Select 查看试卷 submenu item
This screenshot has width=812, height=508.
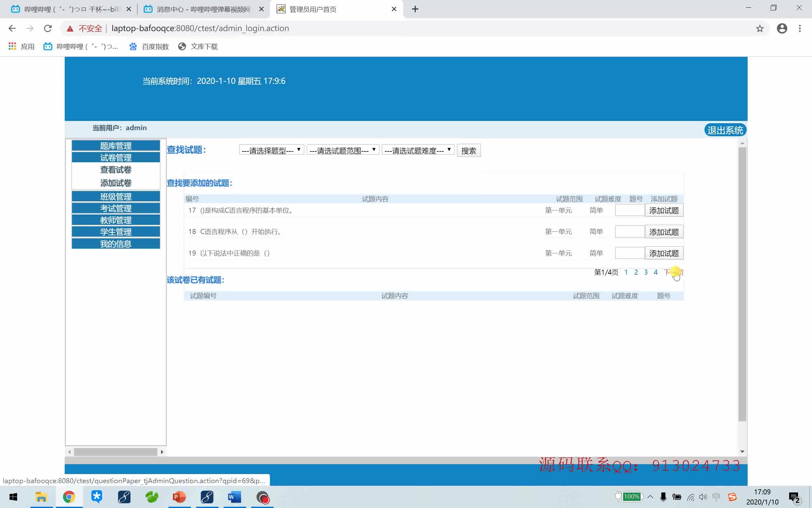(116, 170)
